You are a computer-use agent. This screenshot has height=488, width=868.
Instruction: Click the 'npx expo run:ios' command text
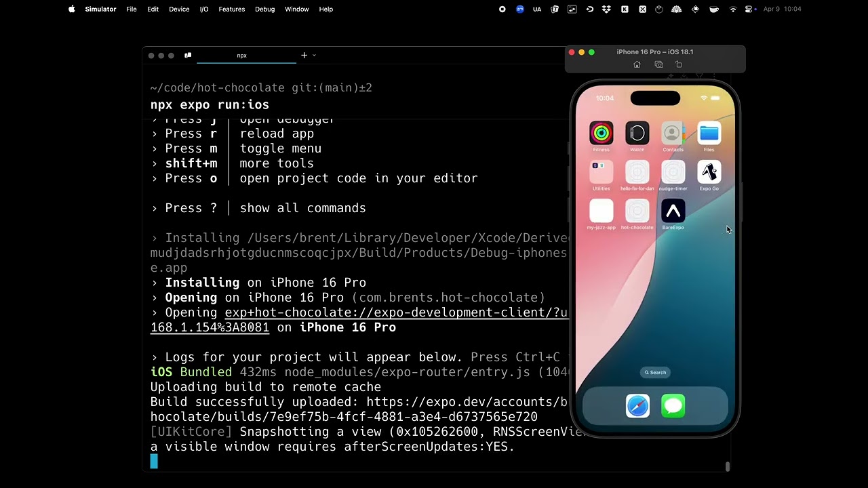[x=210, y=105]
